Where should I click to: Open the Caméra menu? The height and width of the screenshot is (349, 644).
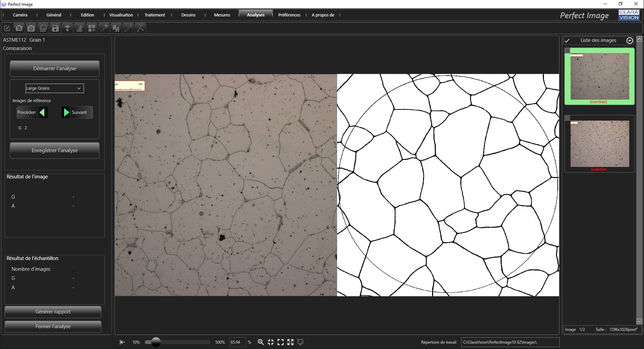tap(20, 15)
